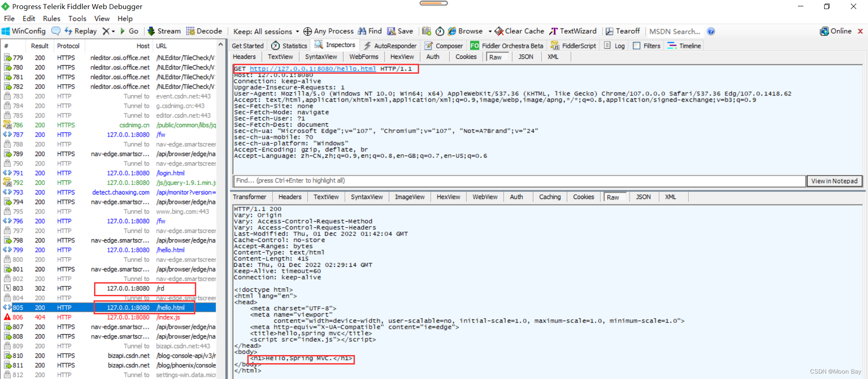
Task: Click the comment speech bubble icon
Action: pos(56,31)
